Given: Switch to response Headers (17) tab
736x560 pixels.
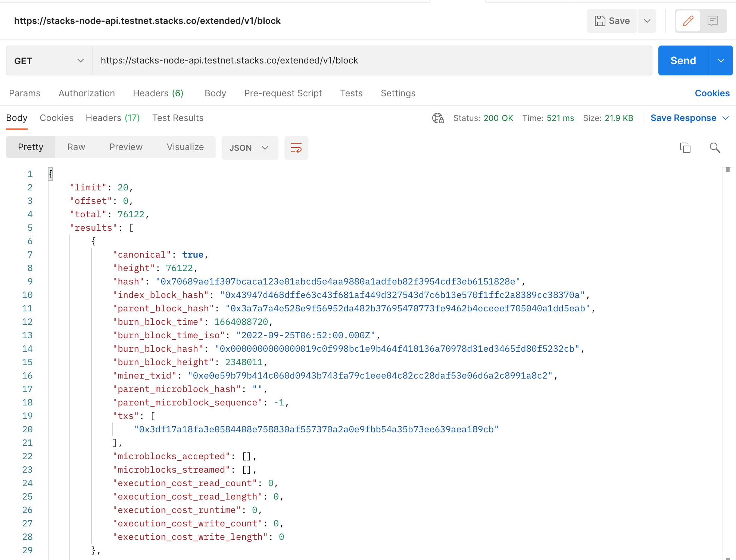Looking at the screenshot, I should coord(112,118).
